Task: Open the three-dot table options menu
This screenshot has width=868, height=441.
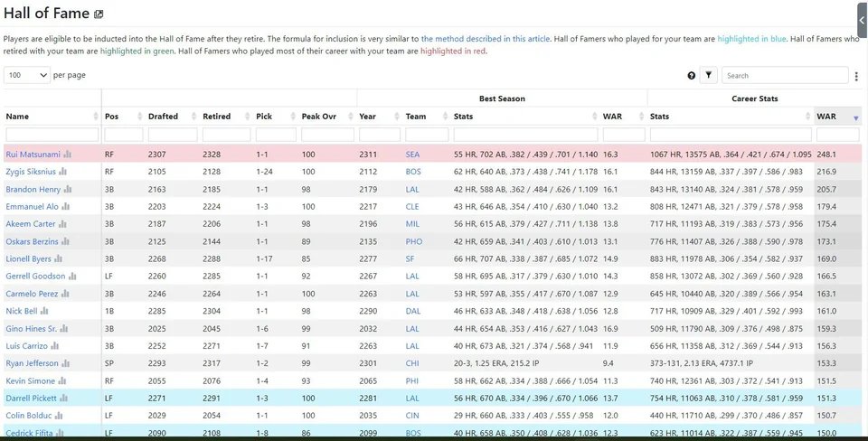Action: coord(856,76)
